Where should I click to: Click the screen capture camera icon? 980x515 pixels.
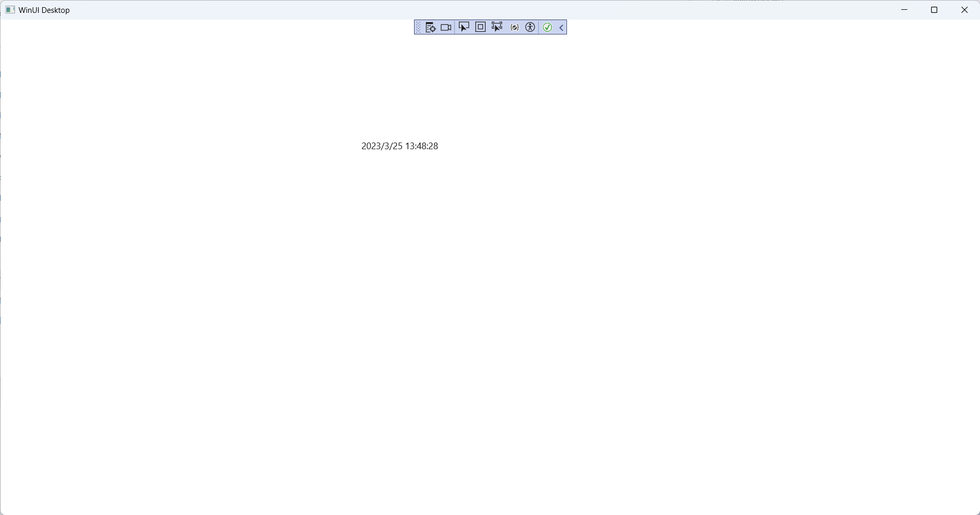tap(446, 27)
